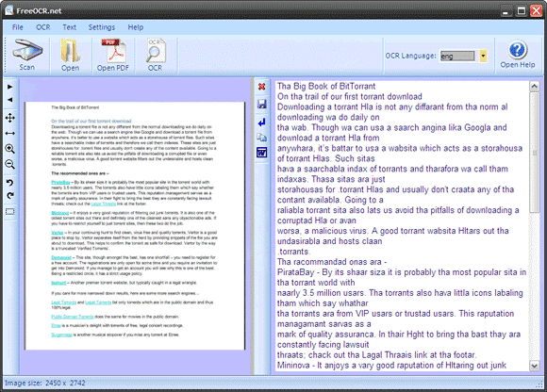
Task: Open an image with the Open folder icon
Action: [x=71, y=56]
